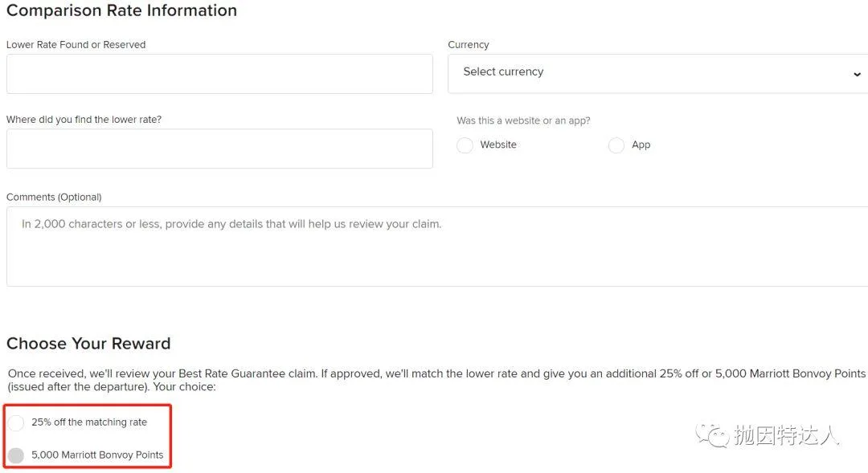Click the WeChat logo watermark icon
The width and height of the screenshot is (868, 473).
713,434
